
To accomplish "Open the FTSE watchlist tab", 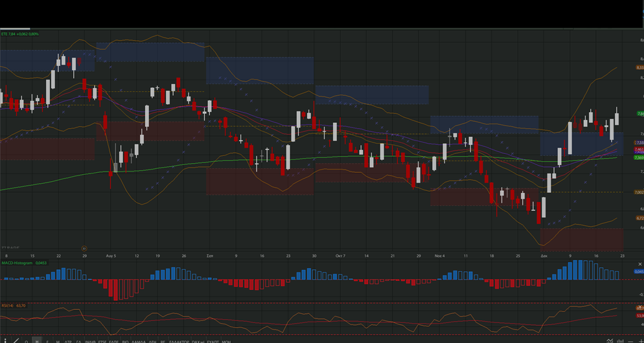I will pos(102,341).
